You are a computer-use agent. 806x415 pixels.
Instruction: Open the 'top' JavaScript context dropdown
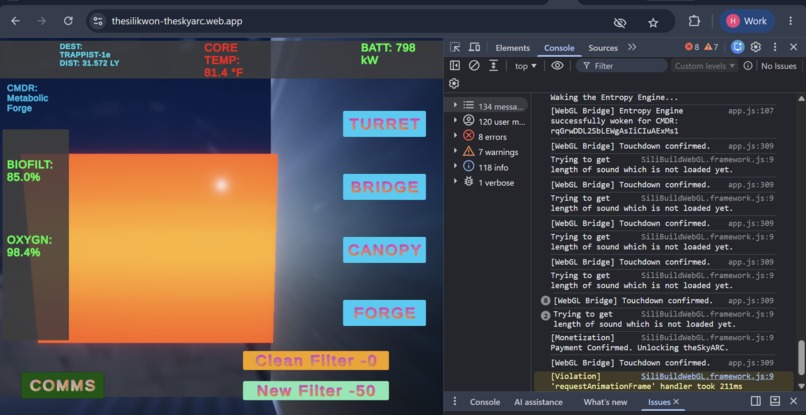tap(526, 66)
